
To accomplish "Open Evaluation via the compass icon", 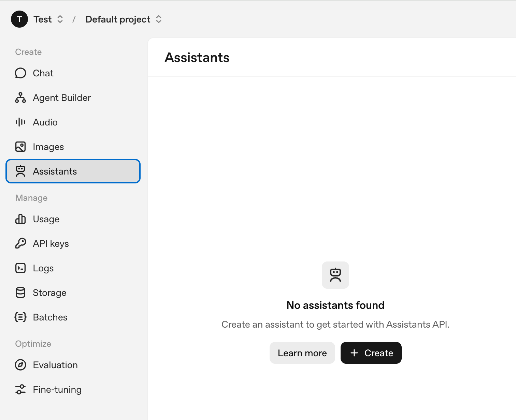I will [20, 365].
